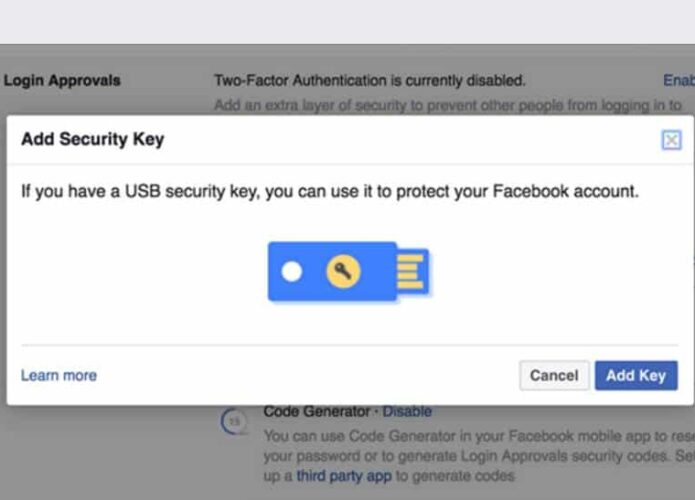Click the Code Generator description paragraph
695x500 pixels.
pos(479,456)
